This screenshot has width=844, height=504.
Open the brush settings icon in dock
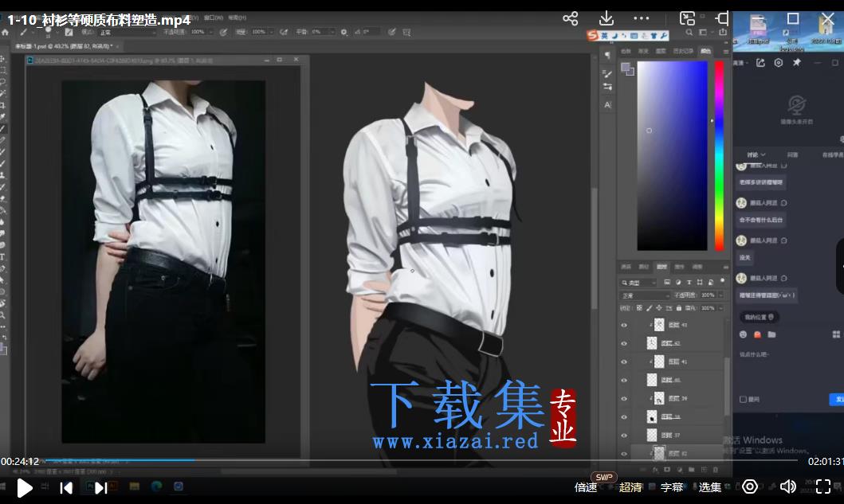[608, 72]
